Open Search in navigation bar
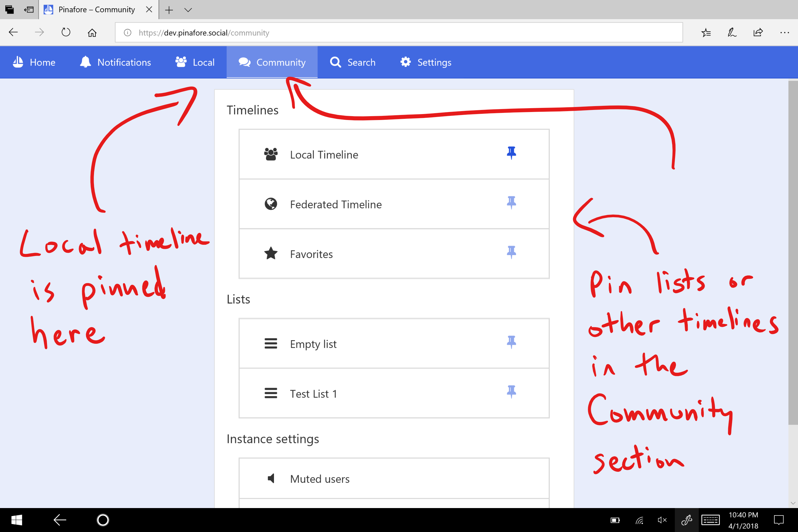 (x=353, y=62)
